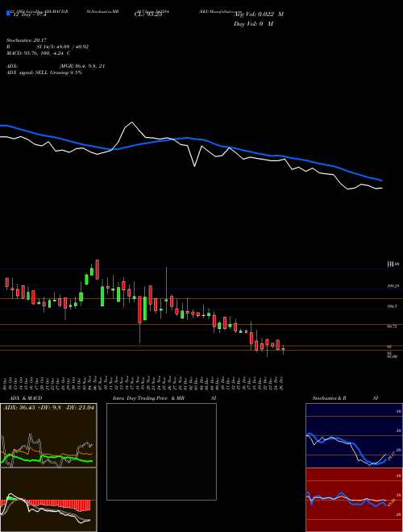
Task: Click the ADX indicator chart panel
Action: (48, 435)
